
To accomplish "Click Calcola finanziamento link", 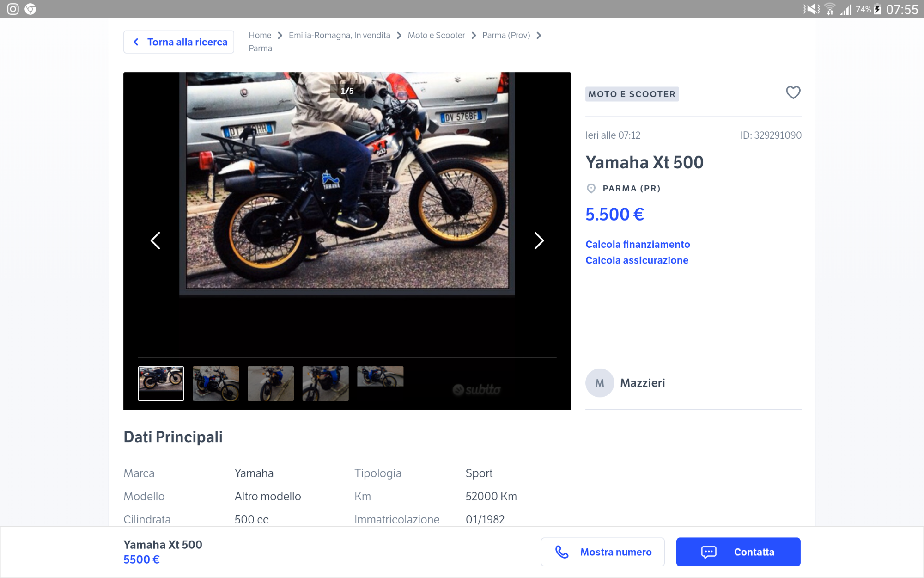I will pos(638,244).
